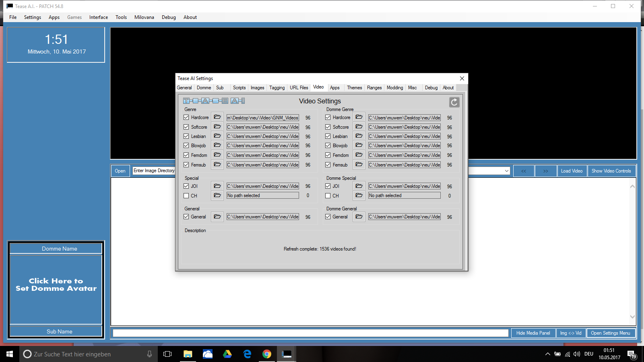This screenshot has width=644, height=362.
Task: Click the Special CH path field
Action: [263, 195]
